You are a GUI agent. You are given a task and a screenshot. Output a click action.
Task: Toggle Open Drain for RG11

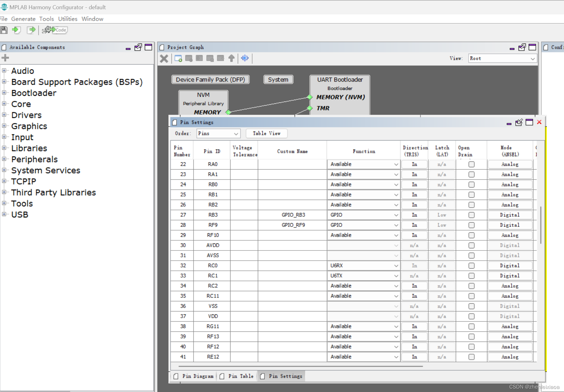point(471,326)
